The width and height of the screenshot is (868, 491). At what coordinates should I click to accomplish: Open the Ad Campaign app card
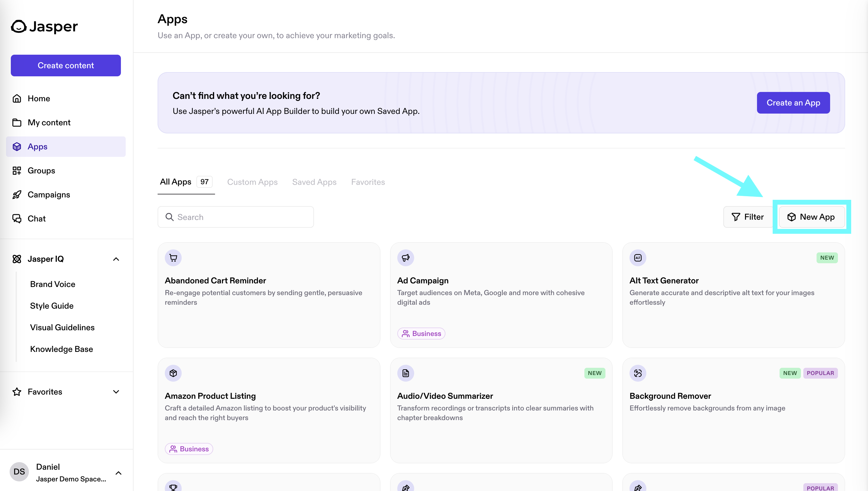[501, 295]
